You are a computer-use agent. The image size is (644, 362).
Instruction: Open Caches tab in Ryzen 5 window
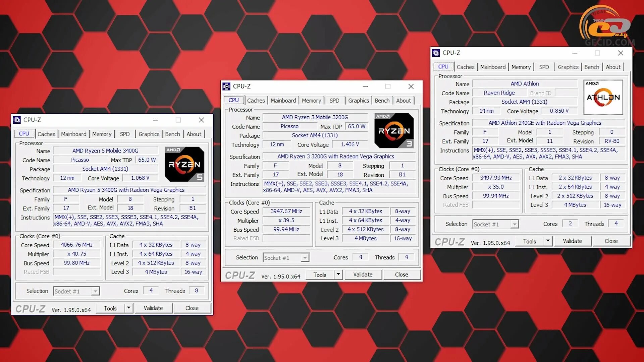pos(46,134)
